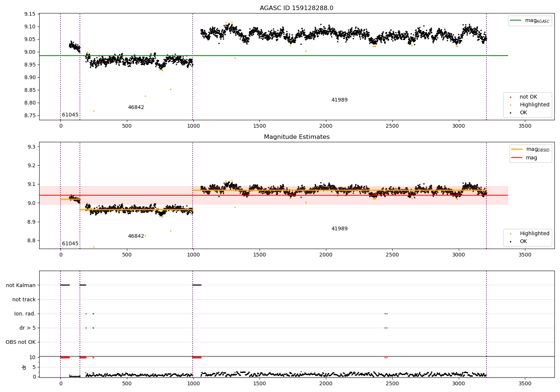Image resolution: width=560 pixels, height=392 pixels.
Task: Select the "Ion. rad." row label
Action: click(25, 314)
